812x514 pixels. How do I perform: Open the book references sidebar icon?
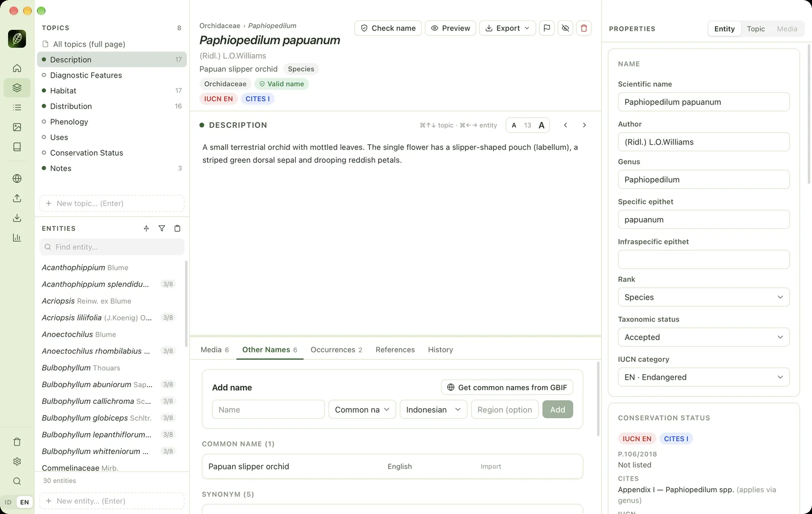pos(17,147)
